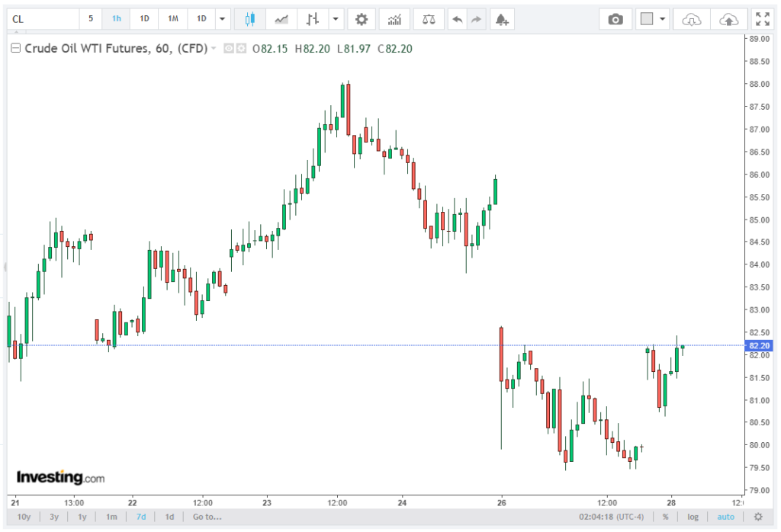The height and width of the screenshot is (532, 781).
Task: Expand the bar style dropdown arrow
Action: [x=336, y=19]
